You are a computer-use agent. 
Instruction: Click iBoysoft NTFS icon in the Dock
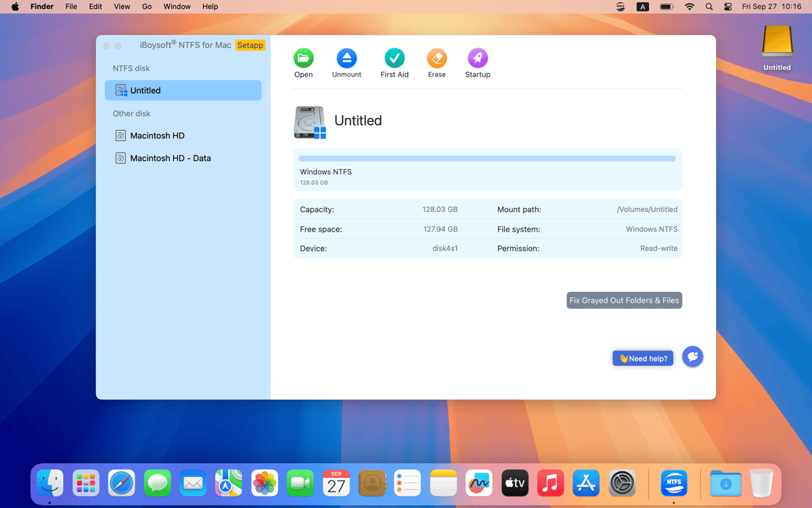click(673, 484)
